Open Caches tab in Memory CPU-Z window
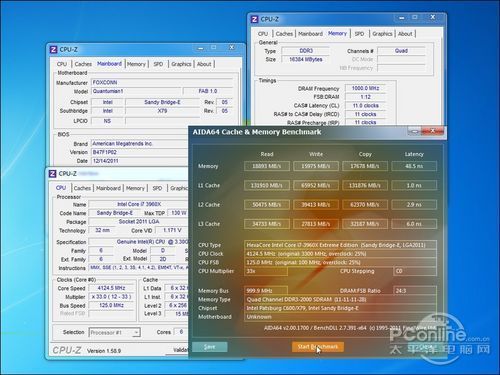Viewport: 500px width, 375px height. coord(284,34)
